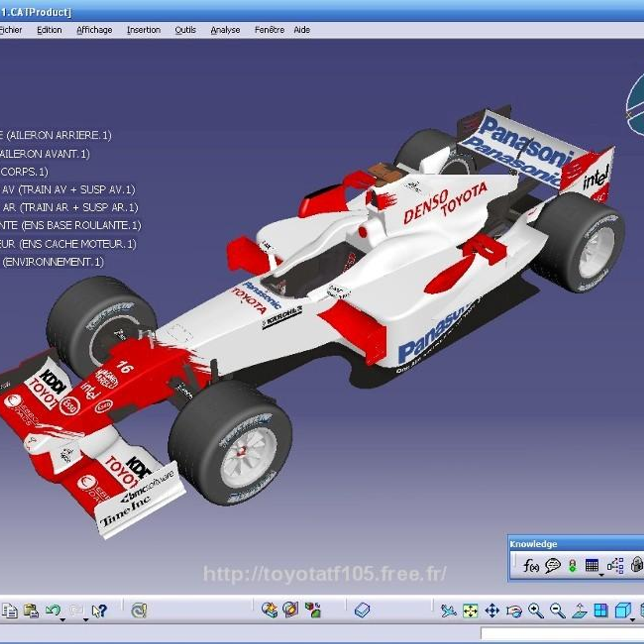
Task: Undo the last action with green arrow
Action: coord(53,610)
